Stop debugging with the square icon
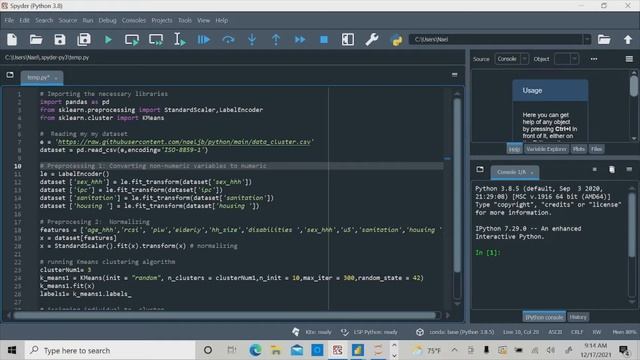 [324, 40]
